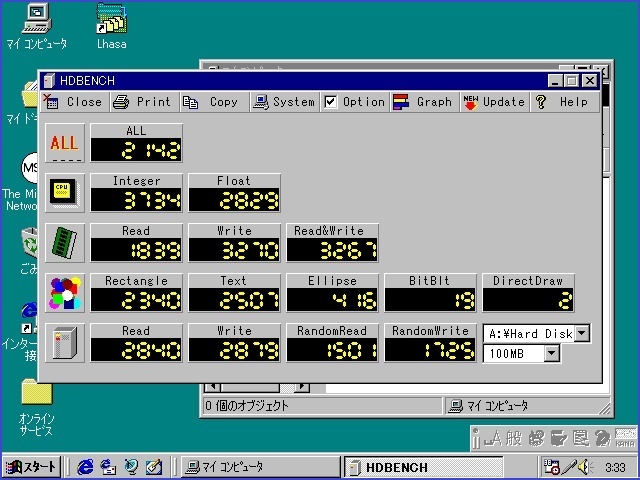Open HDBENCH Help
Viewport: 640px width, 480px height.
tap(565, 102)
